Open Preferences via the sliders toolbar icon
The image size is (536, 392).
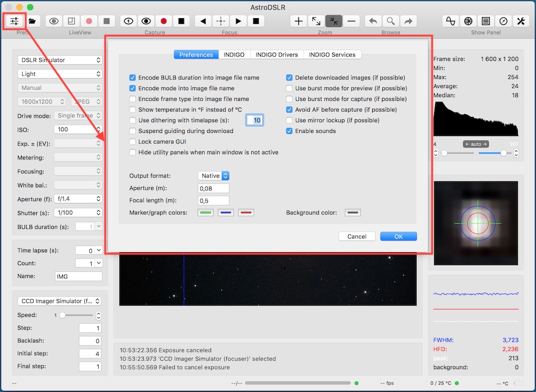(x=14, y=21)
